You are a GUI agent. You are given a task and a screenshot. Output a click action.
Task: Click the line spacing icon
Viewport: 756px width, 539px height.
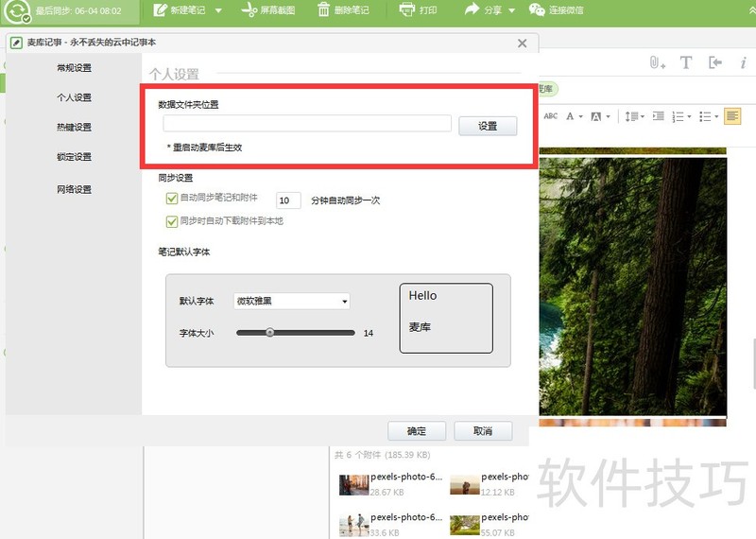[631, 116]
